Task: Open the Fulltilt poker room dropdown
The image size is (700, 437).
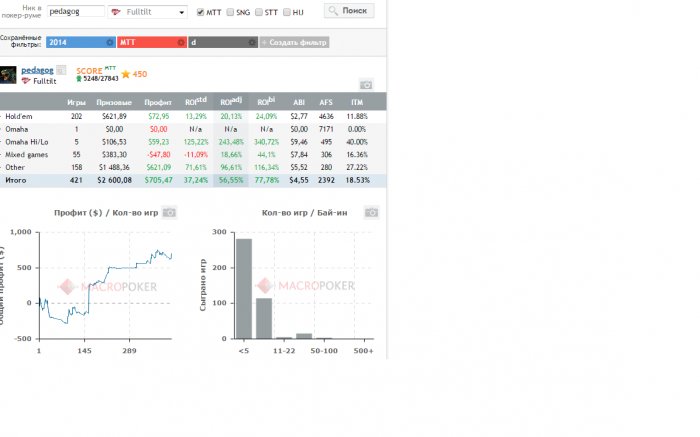Action: 148,12
